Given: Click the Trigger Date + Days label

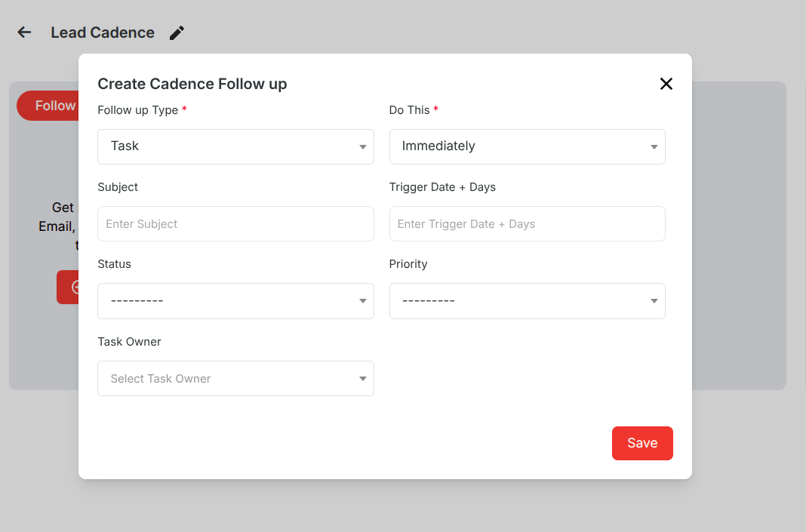Looking at the screenshot, I should [442, 187].
